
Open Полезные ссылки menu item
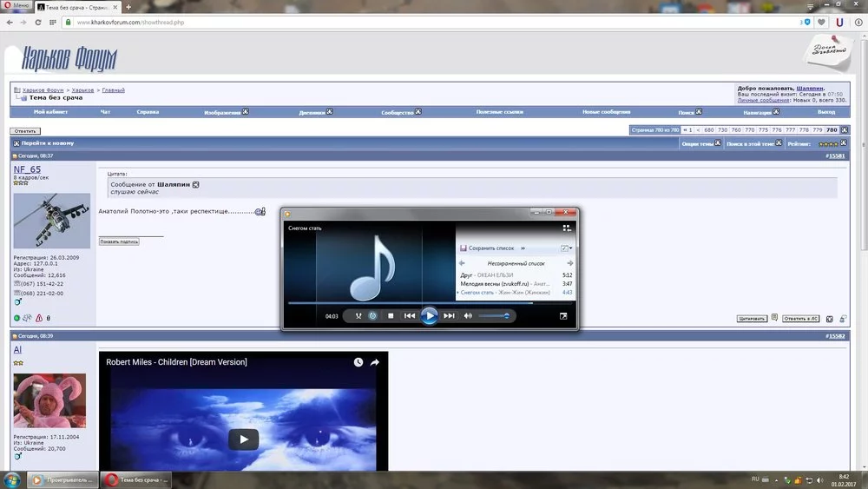point(499,112)
